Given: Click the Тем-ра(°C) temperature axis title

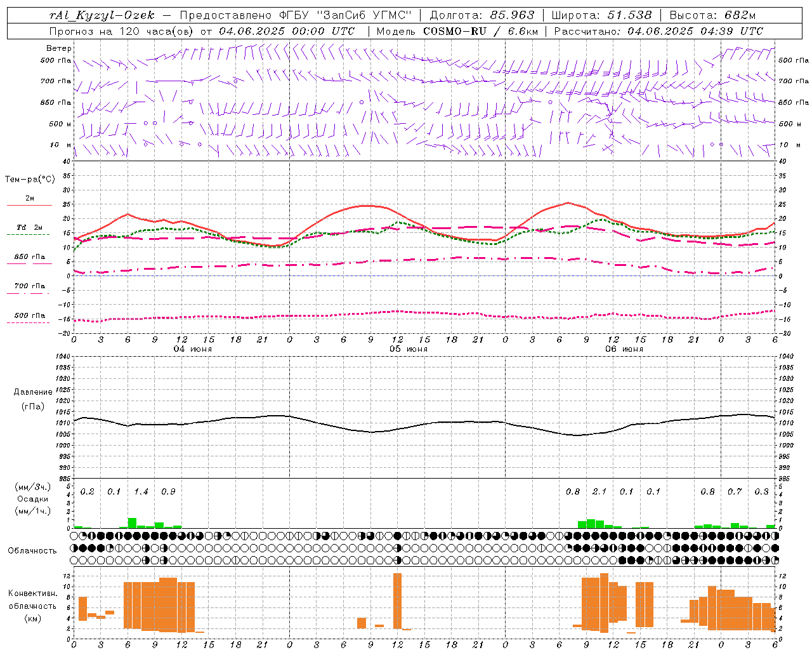Looking at the screenshot, I should tap(30, 180).
